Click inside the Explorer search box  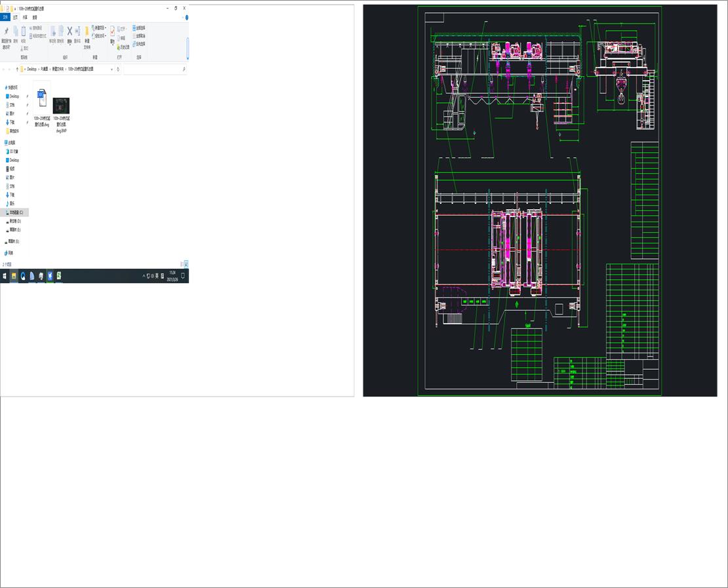click(x=155, y=69)
